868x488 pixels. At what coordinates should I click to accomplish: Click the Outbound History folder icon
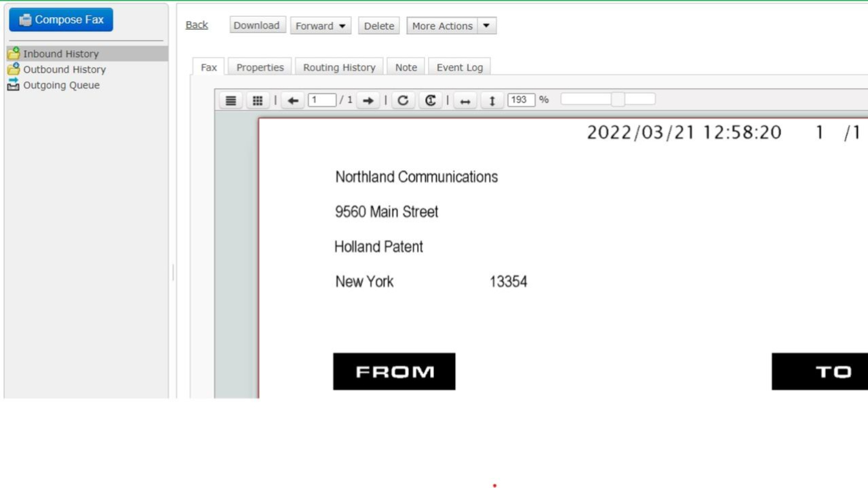point(14,68)
